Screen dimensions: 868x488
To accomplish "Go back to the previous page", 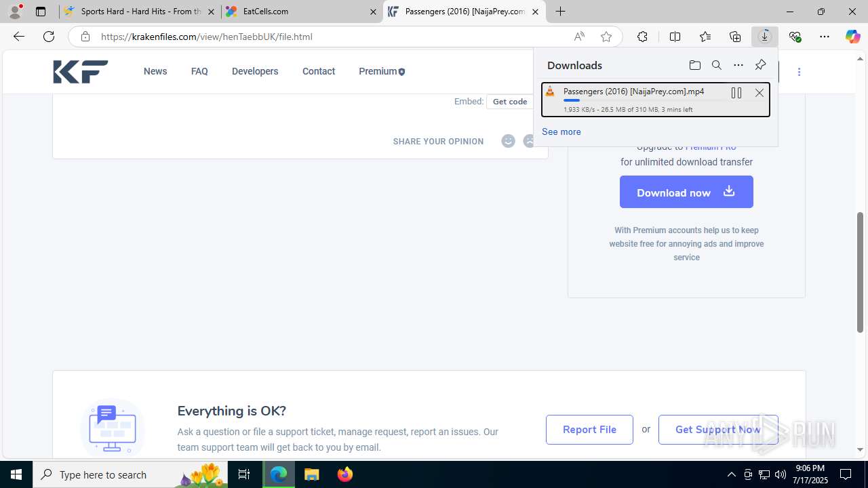I will coord(19,37).
